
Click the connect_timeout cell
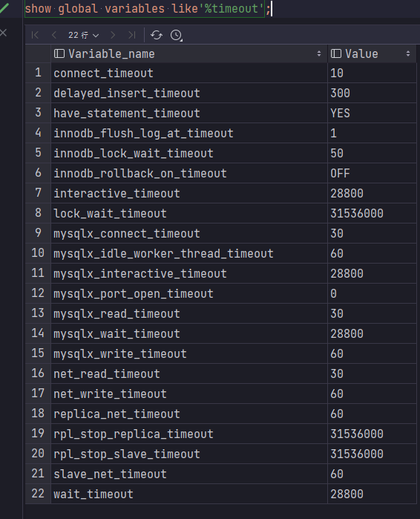(x=189, y=73)
